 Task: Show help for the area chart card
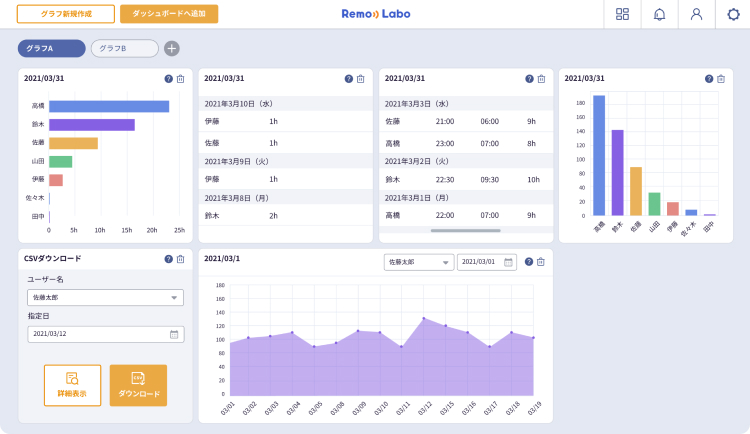click(x=528, y=262)
